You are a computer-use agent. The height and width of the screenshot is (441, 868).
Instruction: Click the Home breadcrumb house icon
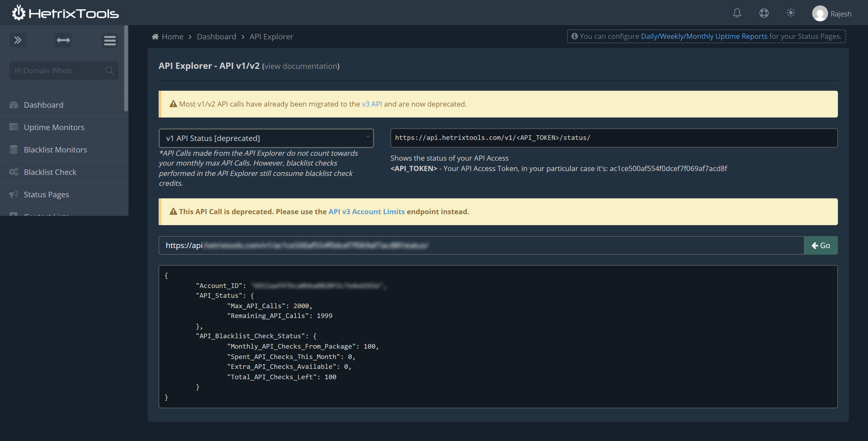(x=155, y=36)
